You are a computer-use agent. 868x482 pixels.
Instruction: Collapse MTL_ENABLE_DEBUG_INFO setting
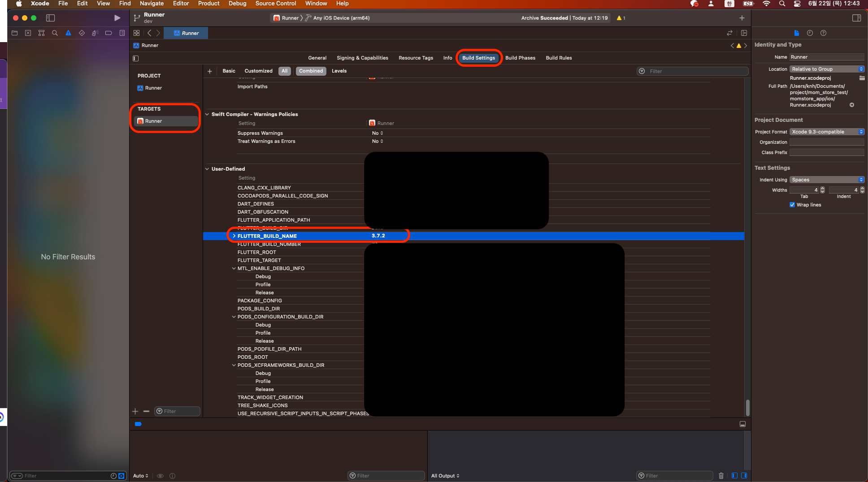[234, 268]
